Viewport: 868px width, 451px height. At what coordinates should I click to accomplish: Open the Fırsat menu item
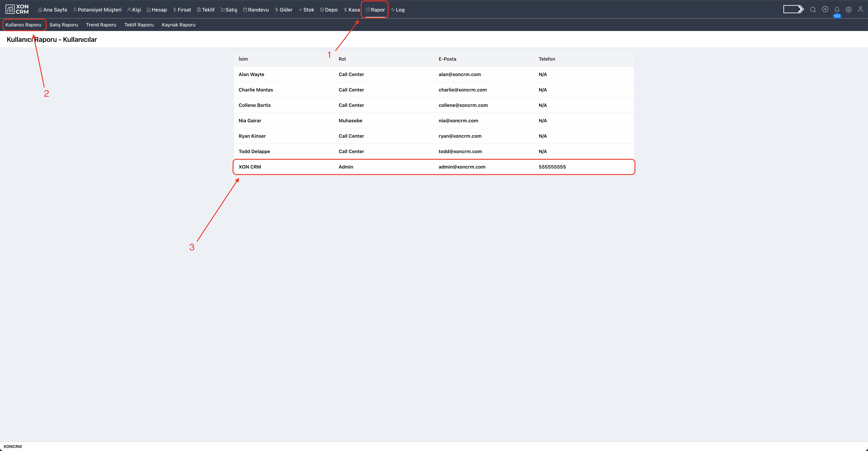(182, 10)
